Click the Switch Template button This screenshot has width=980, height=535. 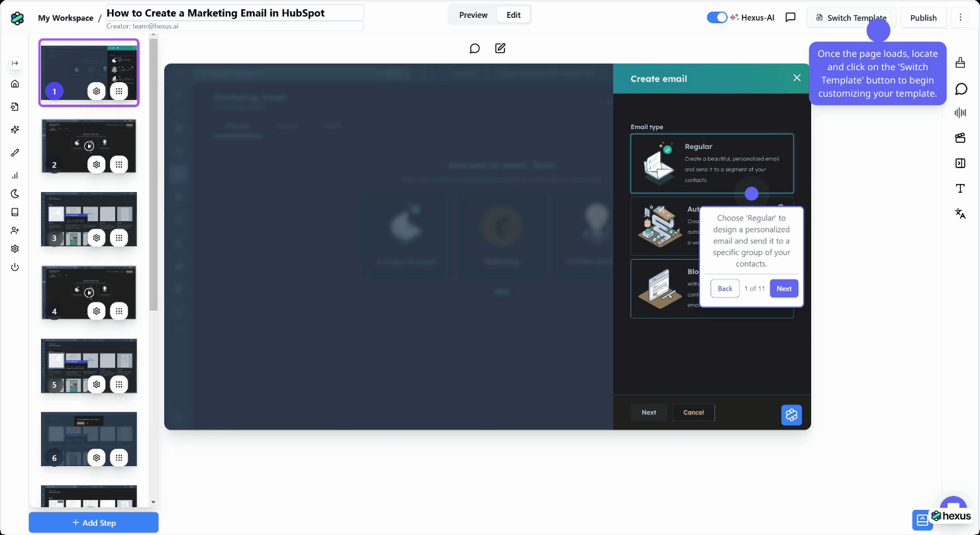tap(851, 18)
